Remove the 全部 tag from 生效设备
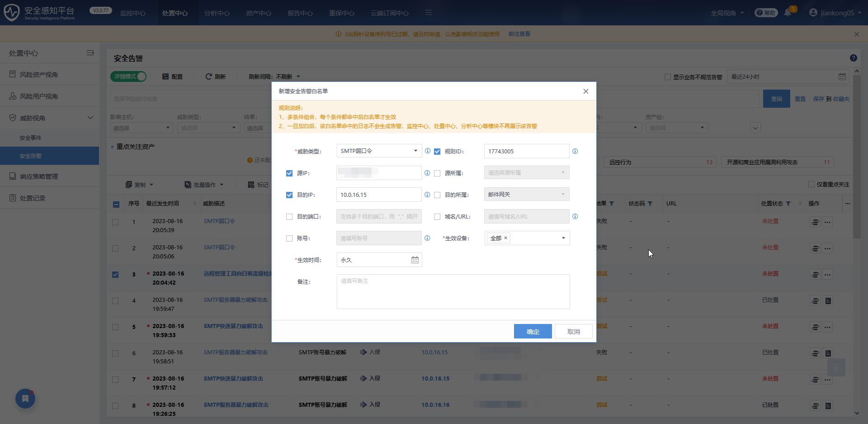This screenshot has height=424, width=868. coord(505,238)
